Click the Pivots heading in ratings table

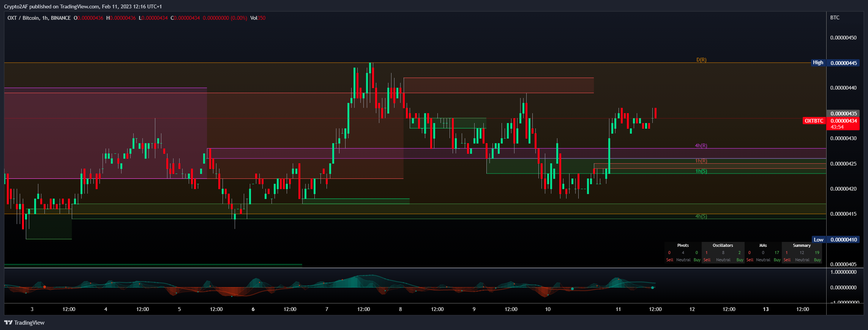tap(683, 245)
